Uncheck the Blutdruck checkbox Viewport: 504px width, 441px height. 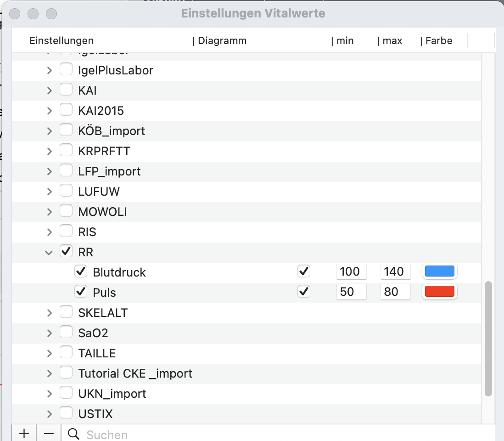tap(81, 271)
